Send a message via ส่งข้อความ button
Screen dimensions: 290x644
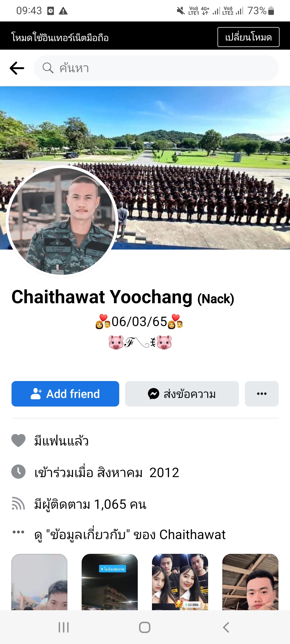182,394
